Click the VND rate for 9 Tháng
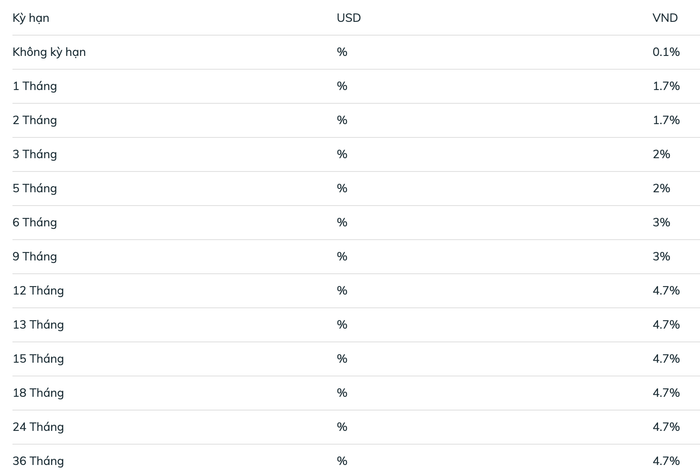The width and height of the screenshot is (700, 476). (661, 256)
